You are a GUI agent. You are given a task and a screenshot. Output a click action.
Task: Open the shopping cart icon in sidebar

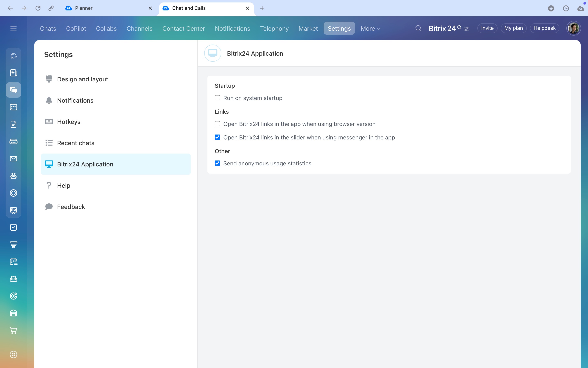point(13,331)
